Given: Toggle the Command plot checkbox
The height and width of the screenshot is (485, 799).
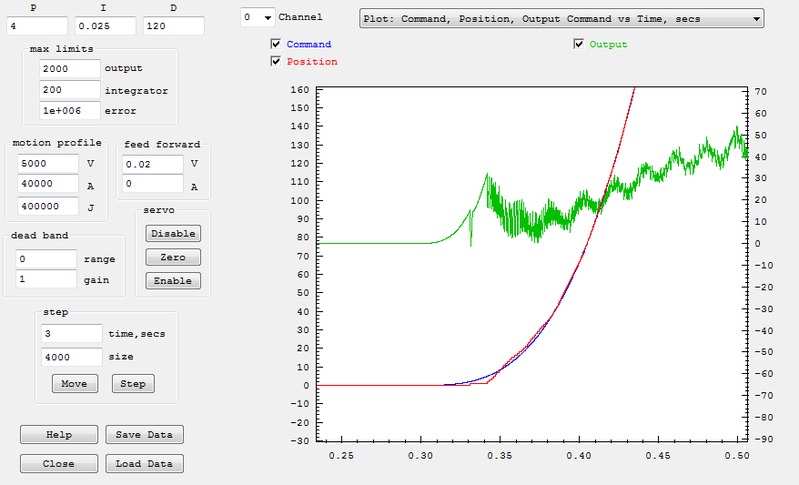Looking at the screenshot, I should [276, 45].
